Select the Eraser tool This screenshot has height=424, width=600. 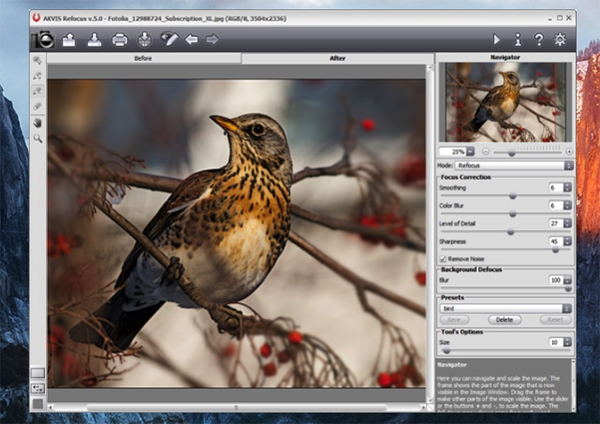pyautogui.click(x=38, y=106)
